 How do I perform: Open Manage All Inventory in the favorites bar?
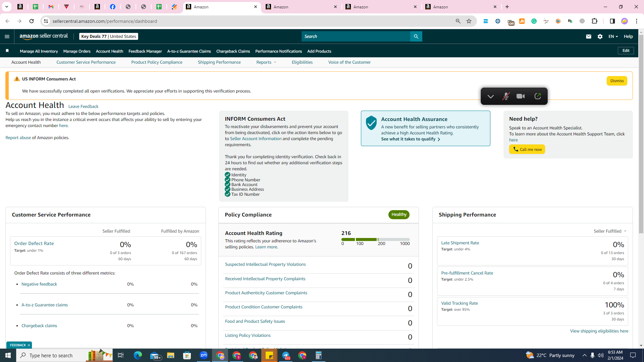tap(39, 51)
